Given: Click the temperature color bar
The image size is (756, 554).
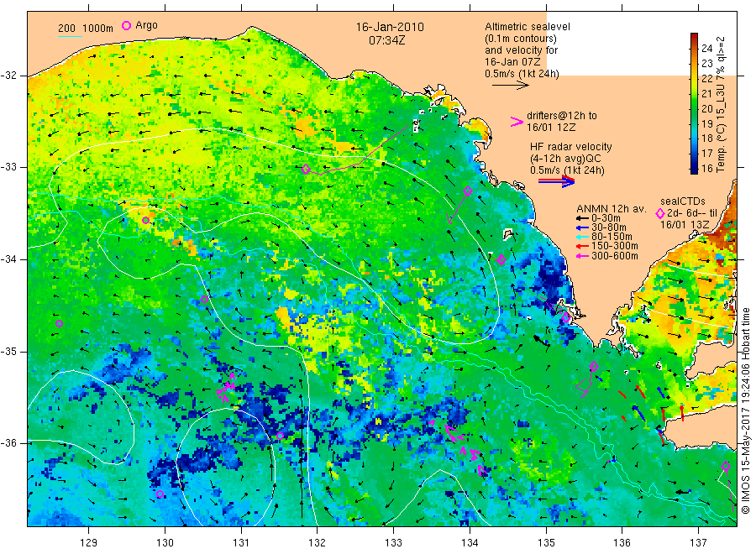Looking at the screenshot, I should click(x=694, y=103).
